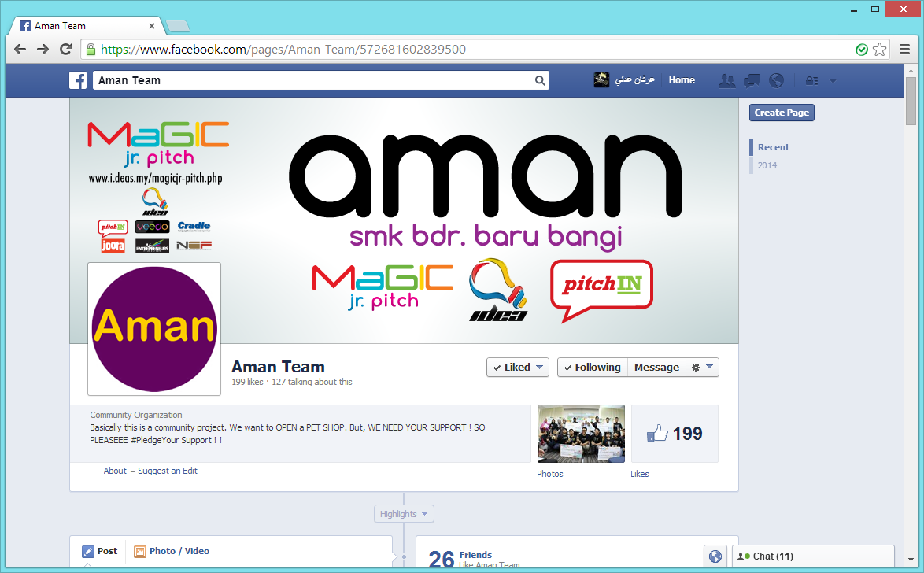Image resolution: width=924 pixels, height=573 pixels.
Task: Click "199 likes · 127 talking about this" text
Action: [x=292, y=382]
